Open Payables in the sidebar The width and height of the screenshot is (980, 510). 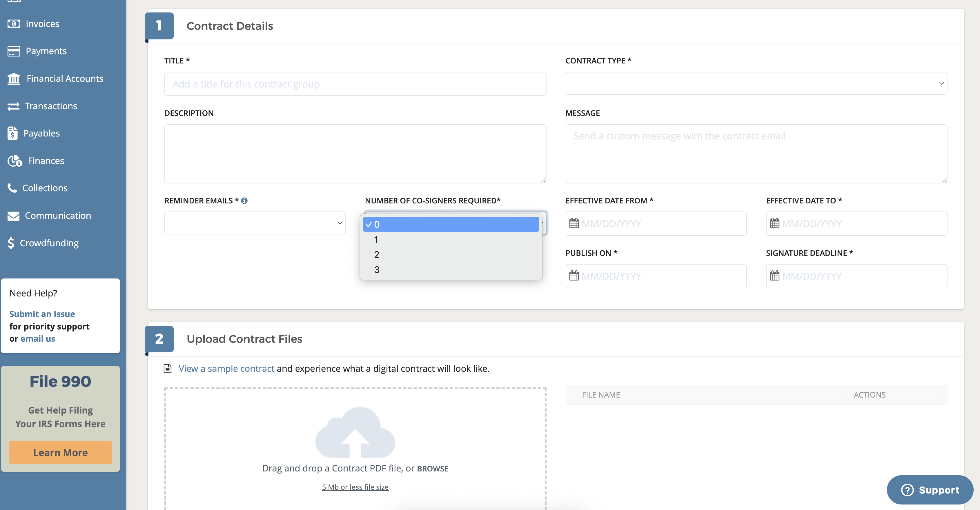(41, 134)
